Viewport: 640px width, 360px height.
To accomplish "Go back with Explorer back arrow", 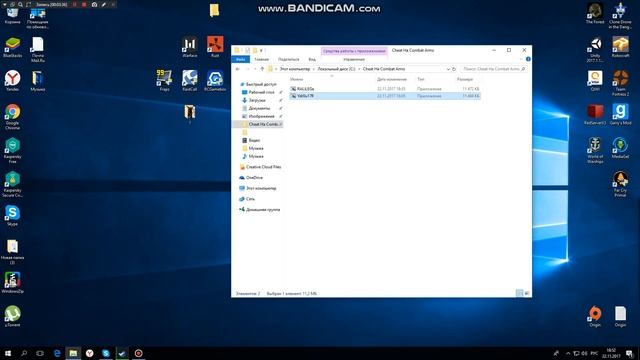I will point(238,69).
